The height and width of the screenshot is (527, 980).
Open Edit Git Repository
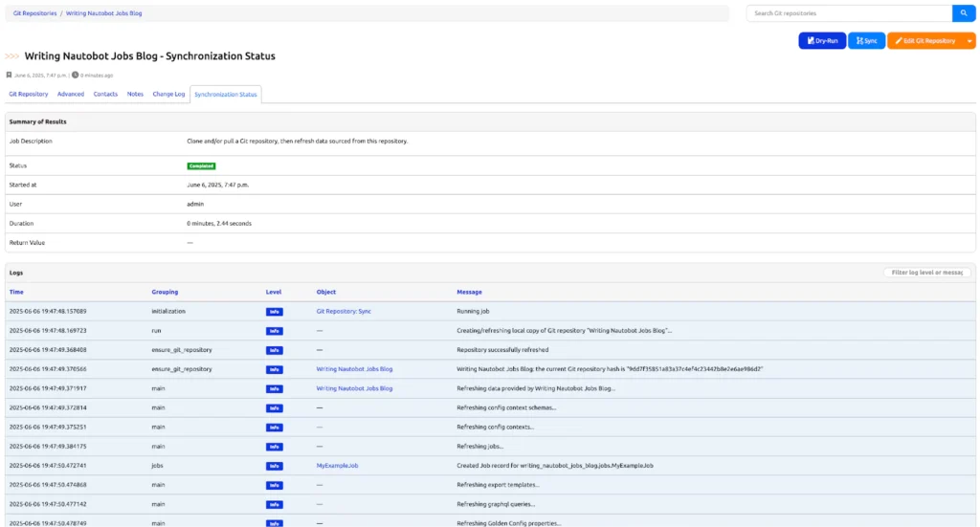click(x=925, y=40)
